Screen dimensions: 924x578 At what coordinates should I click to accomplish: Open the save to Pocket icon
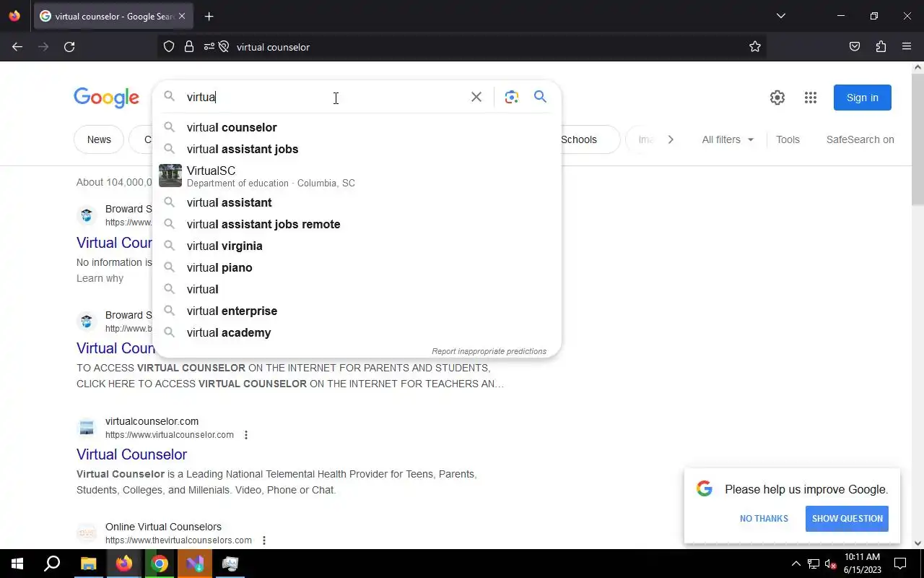[x=855, y=46]
